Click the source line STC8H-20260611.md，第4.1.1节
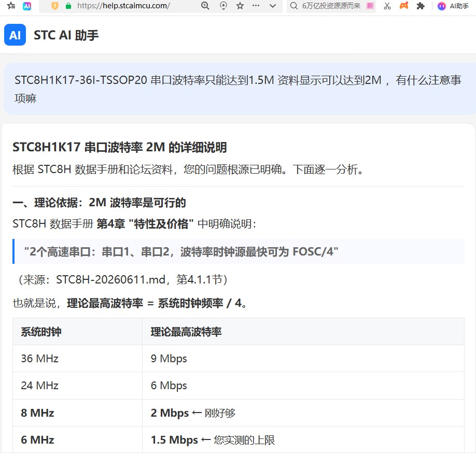 (123, 279)
